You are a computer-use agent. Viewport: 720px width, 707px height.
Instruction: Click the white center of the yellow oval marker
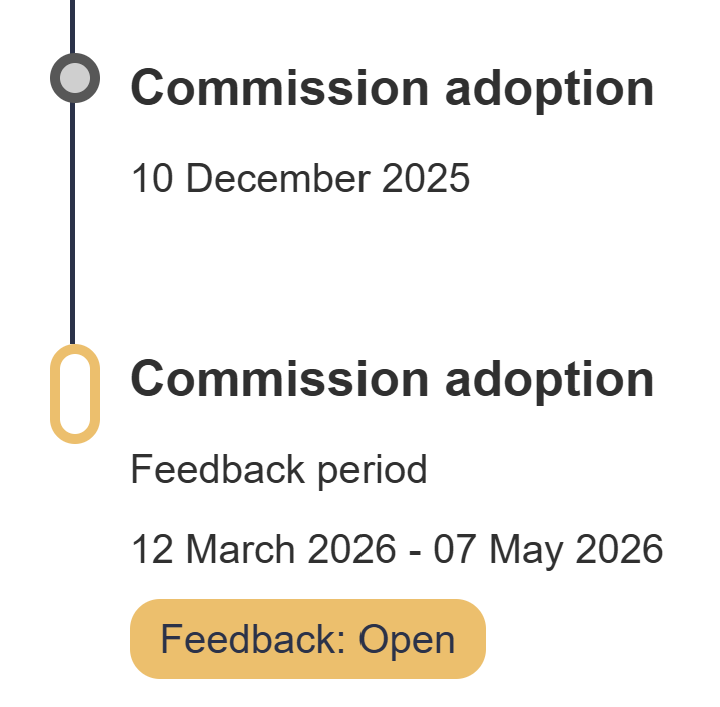74,393
